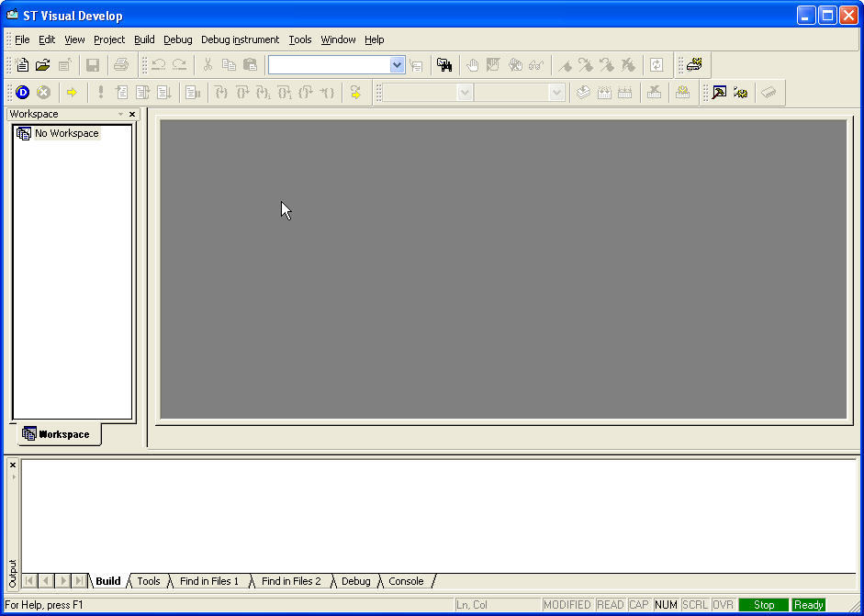Open the Edit menu
The image size is (864, 616).
click(47, 39)
